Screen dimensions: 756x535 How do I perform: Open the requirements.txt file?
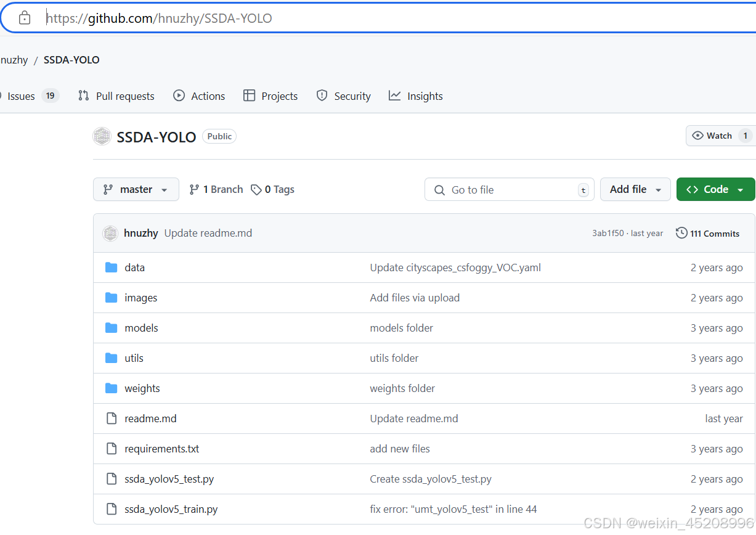click(x=162, y=449)
